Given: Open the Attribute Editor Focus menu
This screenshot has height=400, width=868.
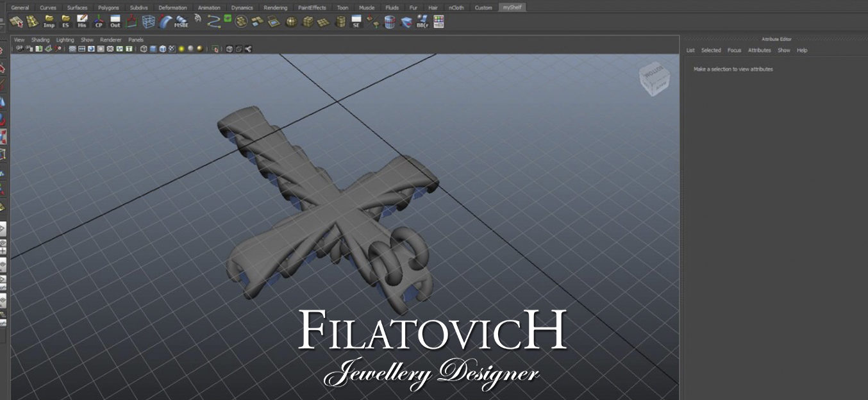Looking at the screenshot, I should [x=735, y=50].
